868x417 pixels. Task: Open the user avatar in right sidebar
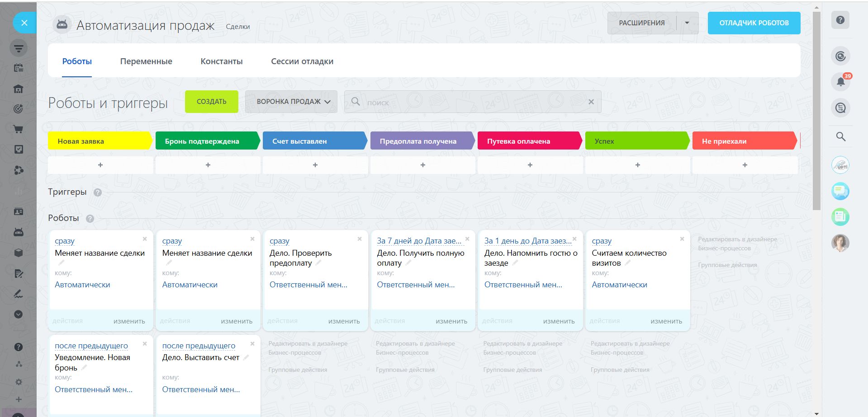(x=840, y=243)
